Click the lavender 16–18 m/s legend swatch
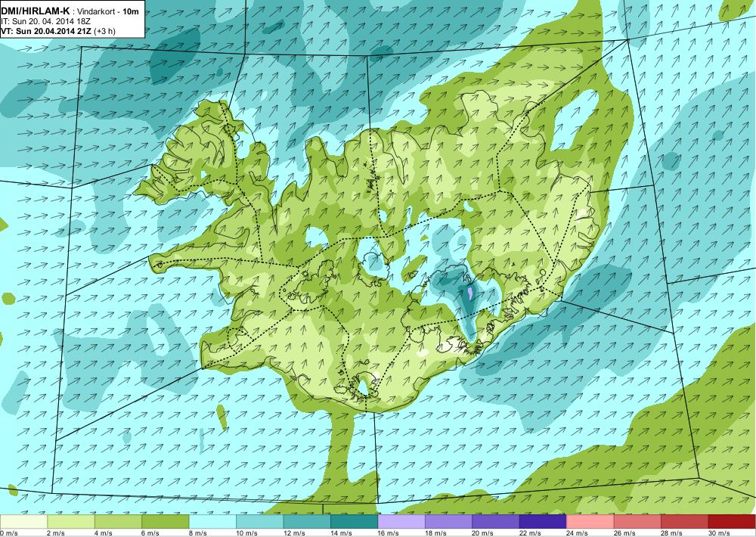This screenshot has height=537, width=756. coord(401,522)
